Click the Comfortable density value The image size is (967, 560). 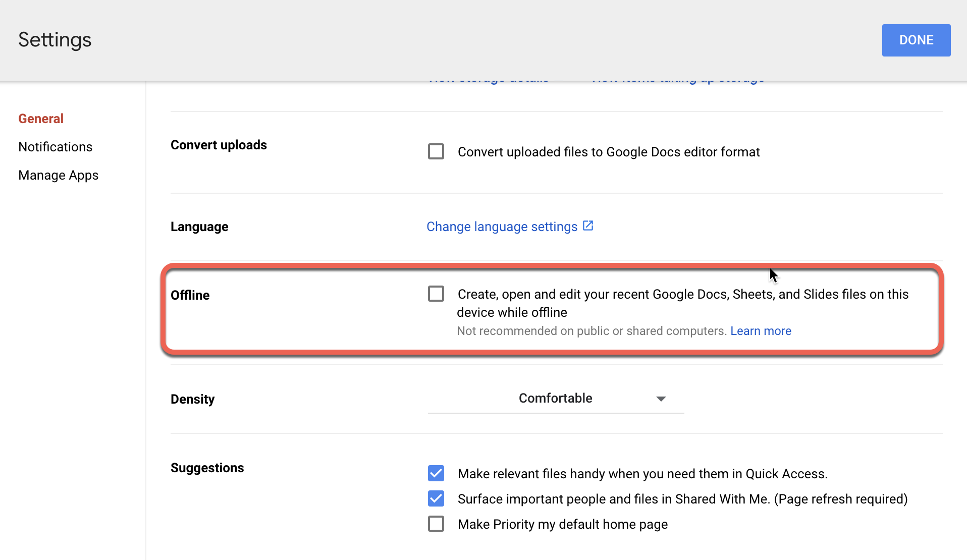click(x=555, y=398)
